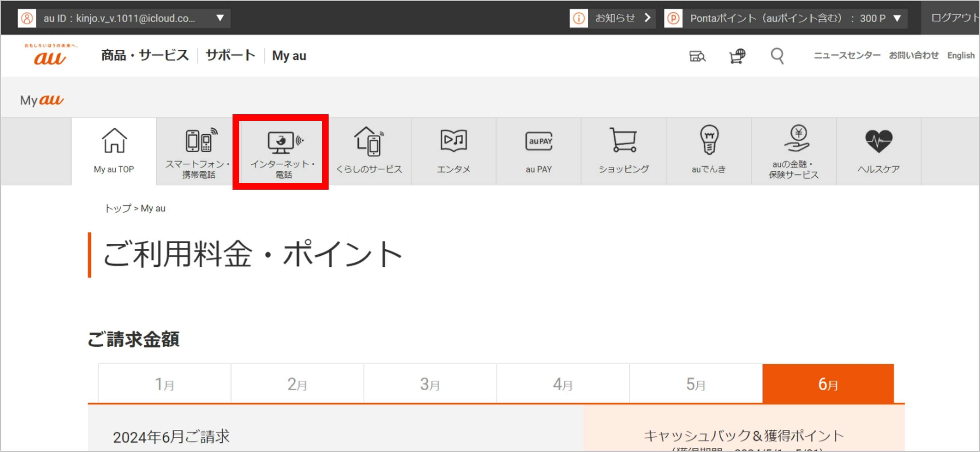The image size is (980, 452).
Task: Click the Ponta point P icon
Action: click(x=673, y=18)
